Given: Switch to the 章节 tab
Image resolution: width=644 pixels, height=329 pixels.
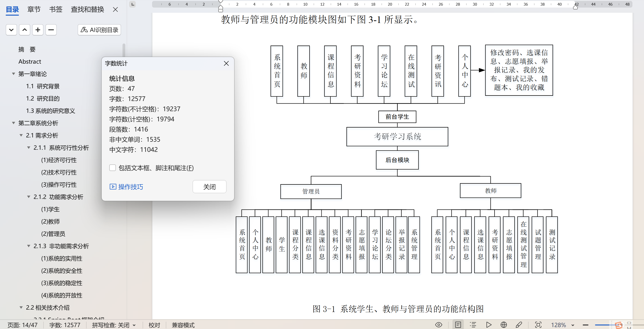Looking at the screenshot, I should coord(34,9).
